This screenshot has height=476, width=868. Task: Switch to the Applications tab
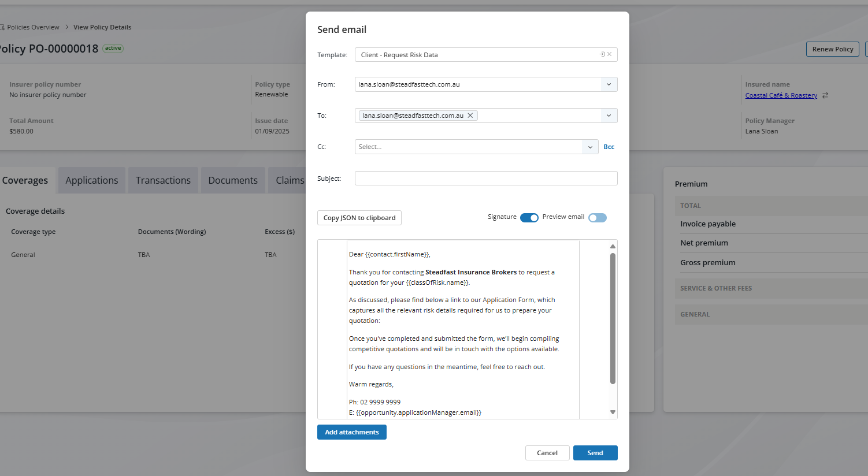(x=91, y=180)
